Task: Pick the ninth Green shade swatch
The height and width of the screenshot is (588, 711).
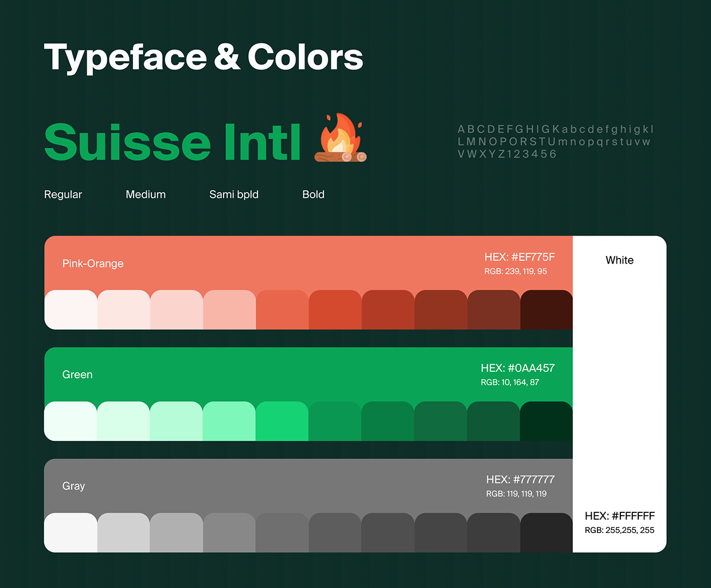Action: click(x=494, y=421)
